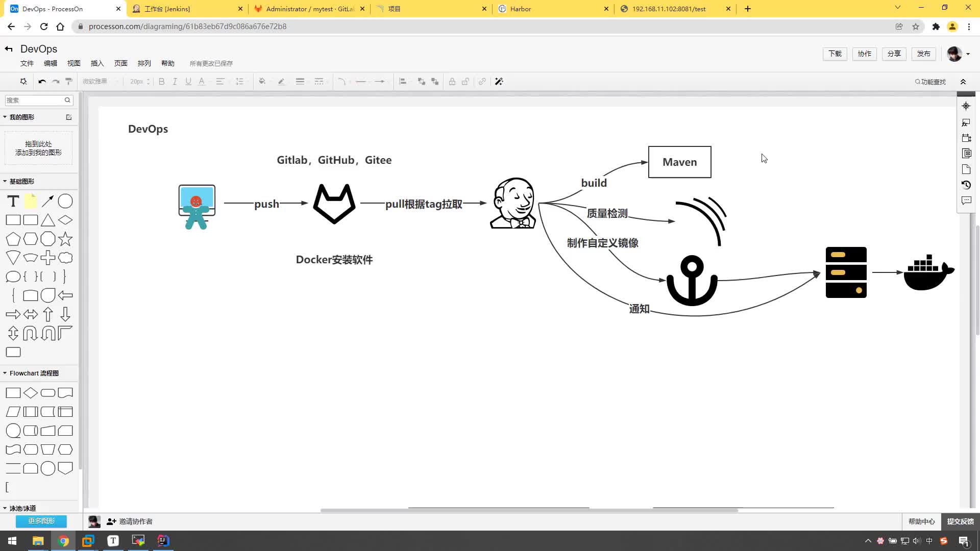Open the font color picker
Screen dimensions: 980x551
point(202,82)
